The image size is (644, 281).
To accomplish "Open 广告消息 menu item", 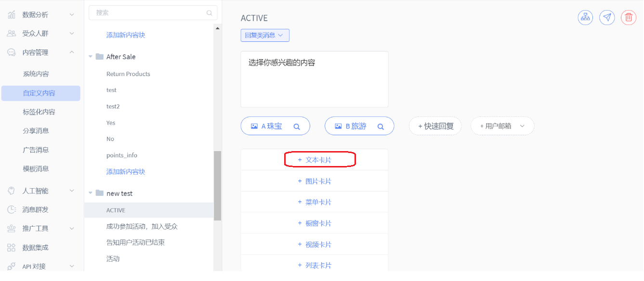I will [x=36, y=150].
